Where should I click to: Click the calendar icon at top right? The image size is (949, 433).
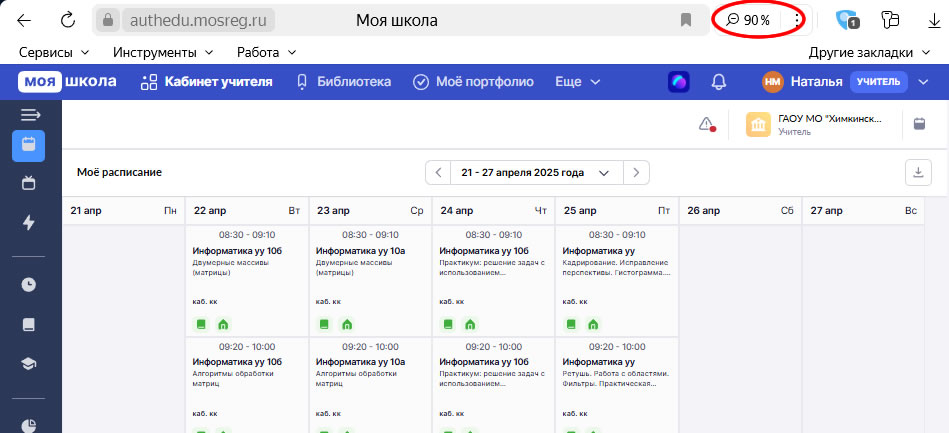click(919, 124)
